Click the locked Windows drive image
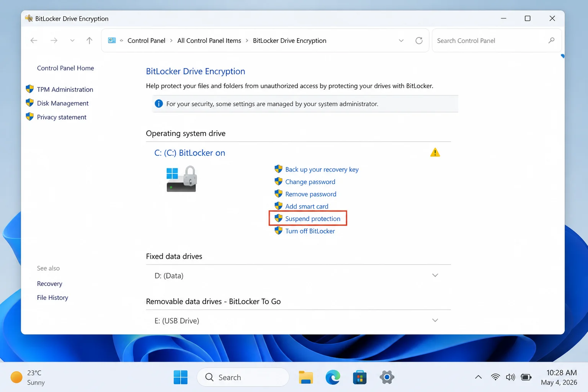This screenshot has width=588, height=392. [182, 179]
